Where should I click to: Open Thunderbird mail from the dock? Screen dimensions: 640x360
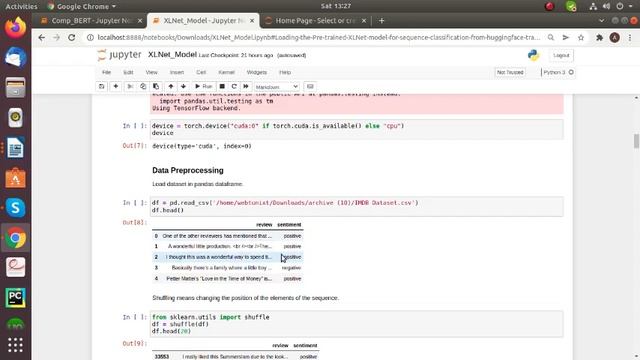(15, 58)
